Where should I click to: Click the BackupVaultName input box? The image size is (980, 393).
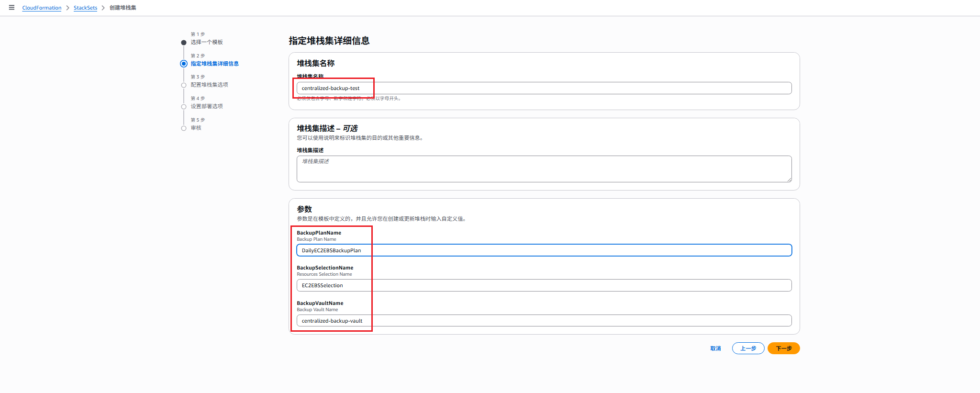click(x=544, y=321)
